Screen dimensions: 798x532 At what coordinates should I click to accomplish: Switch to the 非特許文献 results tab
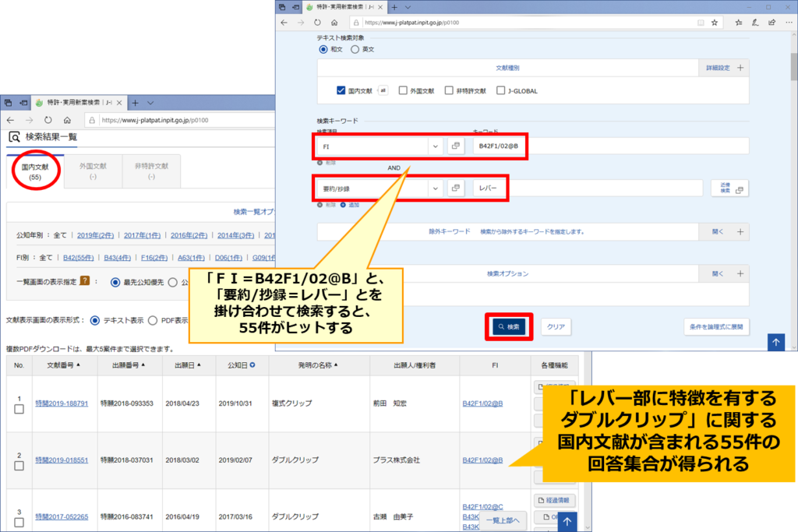point(151,171)
